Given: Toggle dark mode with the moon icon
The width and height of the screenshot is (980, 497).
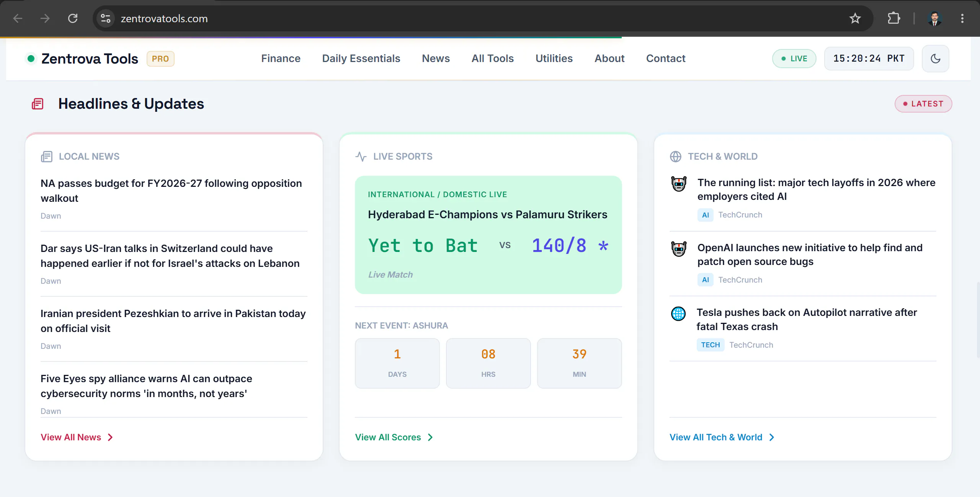Looking at the screenshot, I should pyautogui.click(x=936, y=59).
